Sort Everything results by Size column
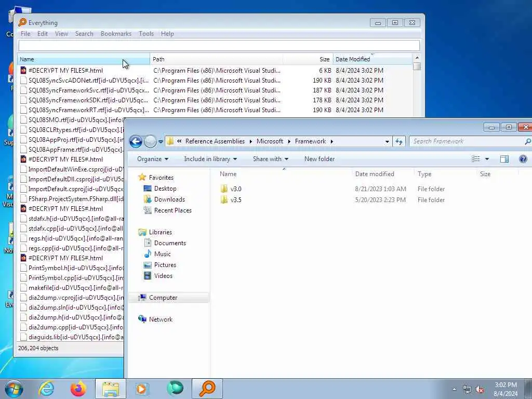This screenshot has height=399, width=532. (x=308, y=59)
